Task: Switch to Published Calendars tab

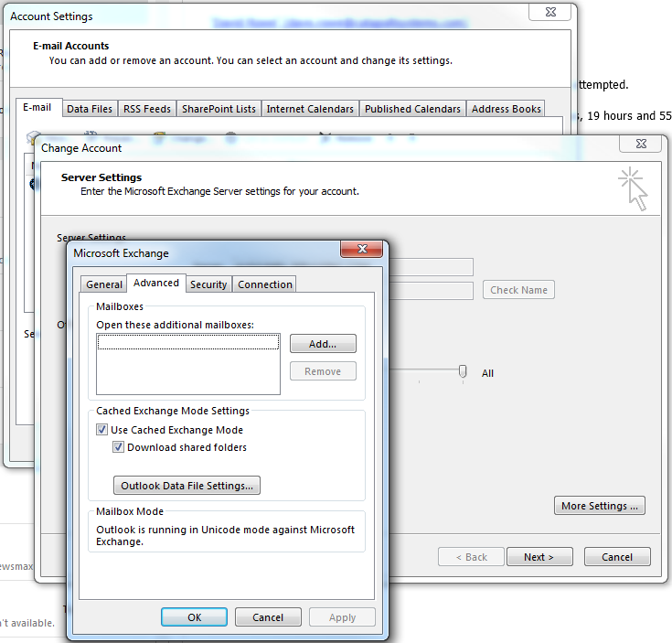Action: point(412,109)
